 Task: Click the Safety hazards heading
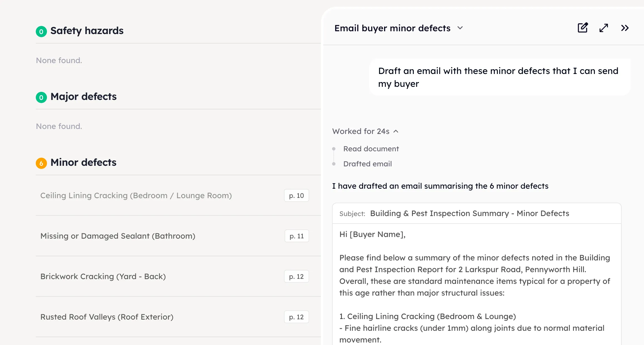click(87, 31)
